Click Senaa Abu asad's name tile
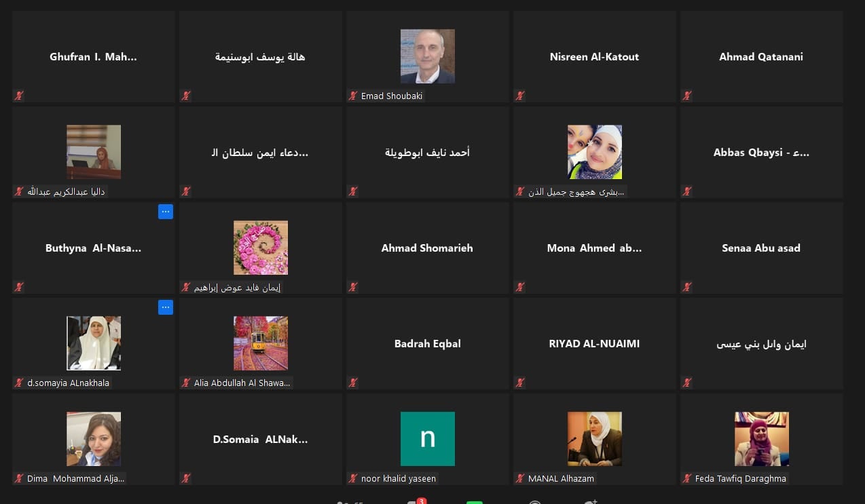Viewport: 865px width, 504px height. tap(762, 248)
